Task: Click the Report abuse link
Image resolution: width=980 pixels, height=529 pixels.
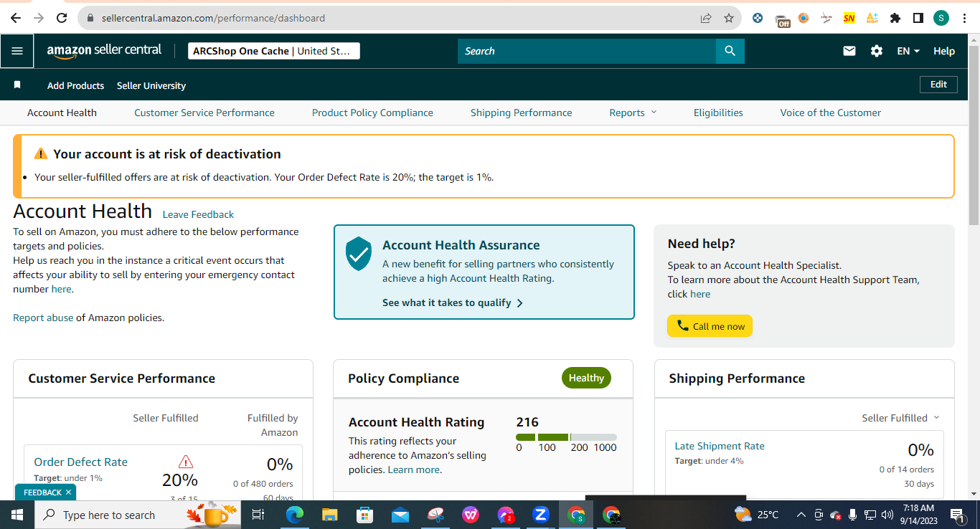Action: (x=43, y=318)
